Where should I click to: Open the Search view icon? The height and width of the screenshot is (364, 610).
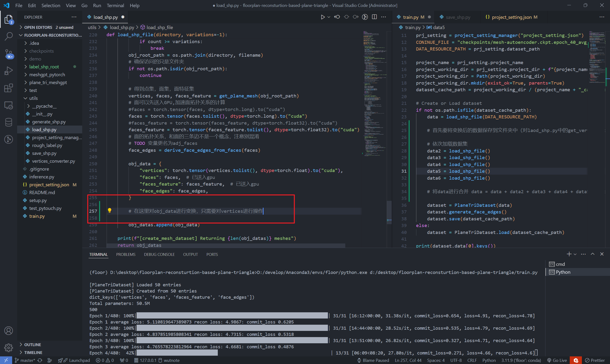8,36
